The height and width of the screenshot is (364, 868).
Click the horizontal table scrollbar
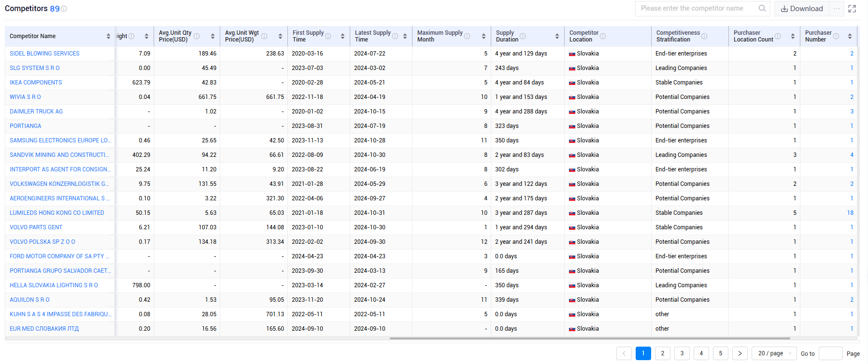[590, 338]
